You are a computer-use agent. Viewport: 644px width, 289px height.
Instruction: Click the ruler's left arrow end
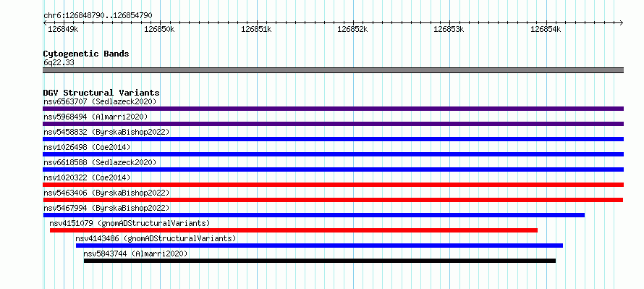pos(45,22)
